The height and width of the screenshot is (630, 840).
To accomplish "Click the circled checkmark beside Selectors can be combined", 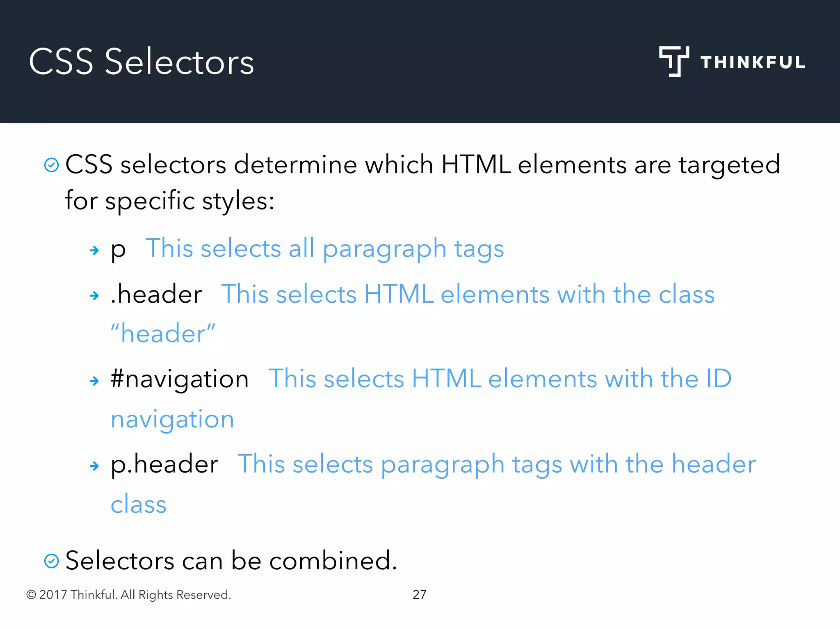I will (x=52, y=561).
